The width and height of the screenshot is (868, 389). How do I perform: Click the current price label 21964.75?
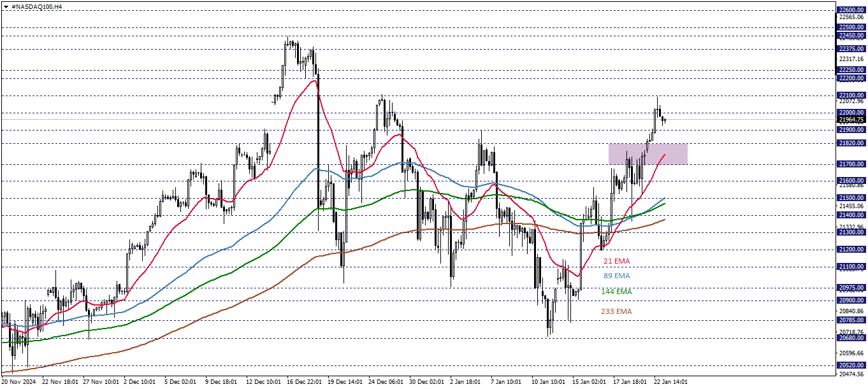[851, 119]
